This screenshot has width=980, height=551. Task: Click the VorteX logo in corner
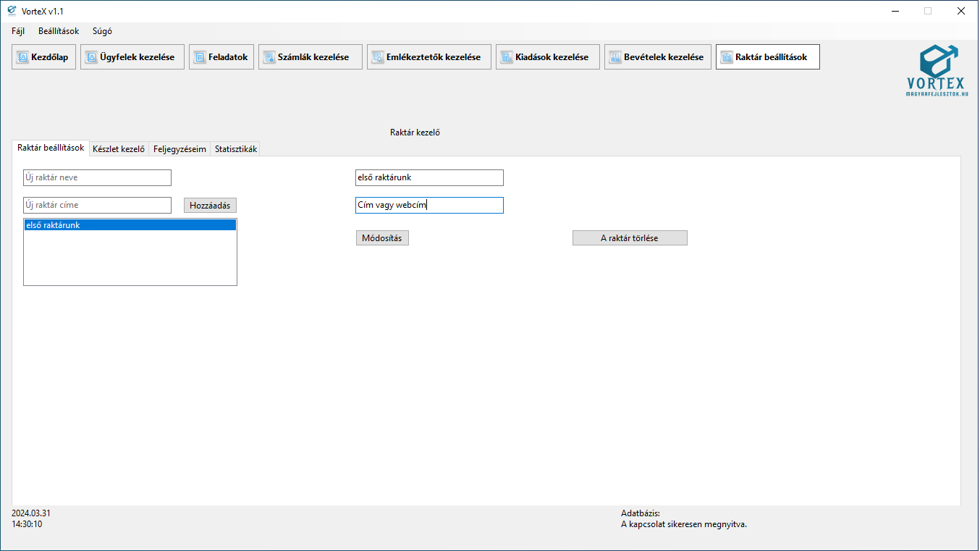937,70
